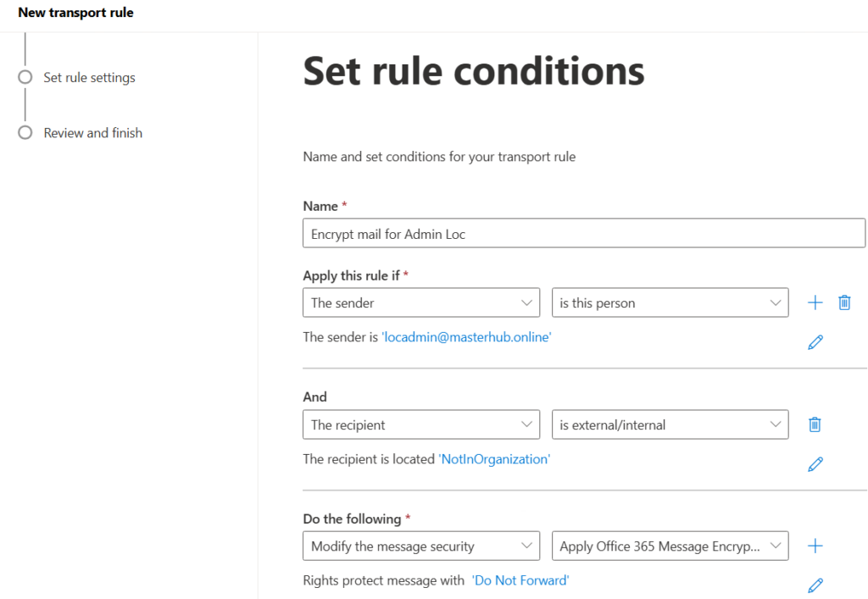Screen dimensions: 868x599
Task: Select the 'Review and finish' step circle
Action: [x=25, y=133]
